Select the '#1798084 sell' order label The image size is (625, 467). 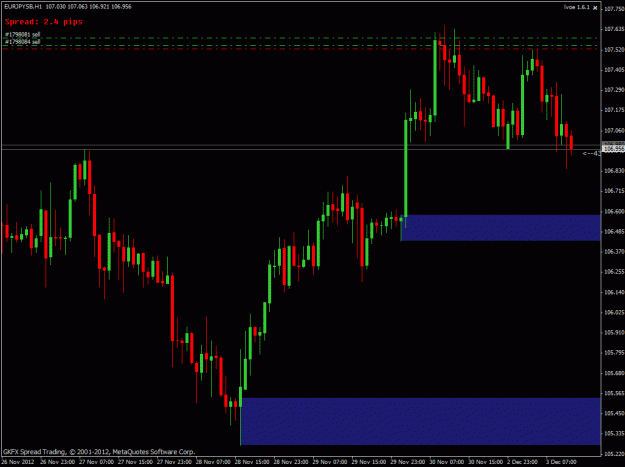[x=22, y=41]
